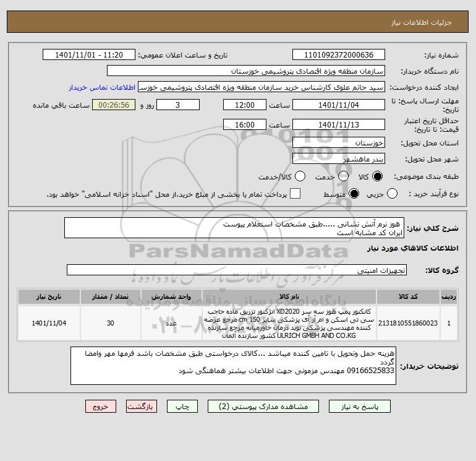Select the کالا/خدمت radio button
Image resolution: width=476 pixels, height=461 pixels.
[x=300, y=176]
